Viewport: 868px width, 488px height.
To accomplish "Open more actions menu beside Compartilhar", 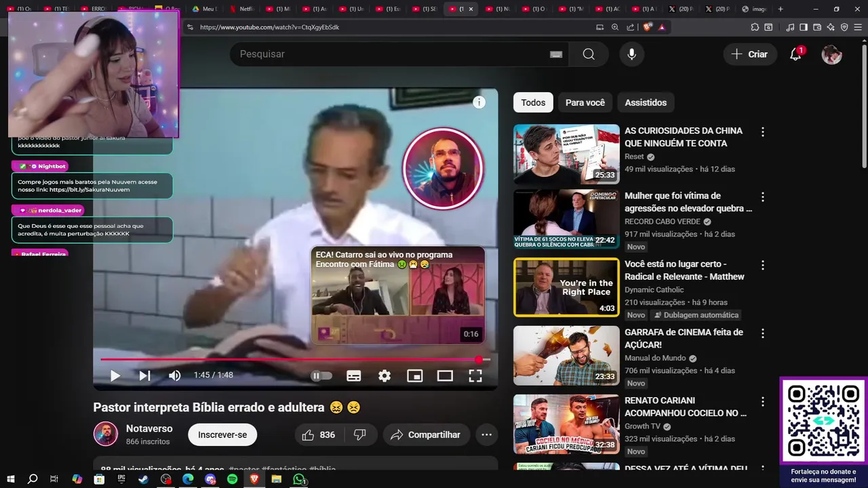I will (486, 434).
